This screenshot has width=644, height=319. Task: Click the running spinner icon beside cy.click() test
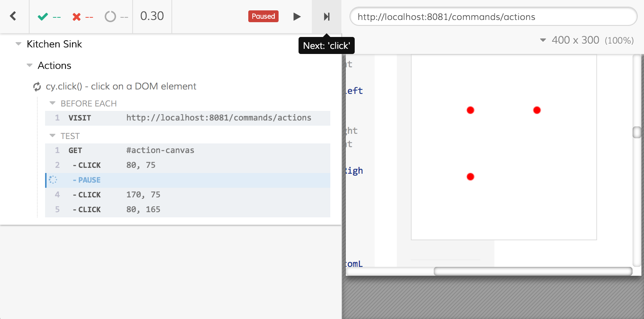(x=37, y=86)
